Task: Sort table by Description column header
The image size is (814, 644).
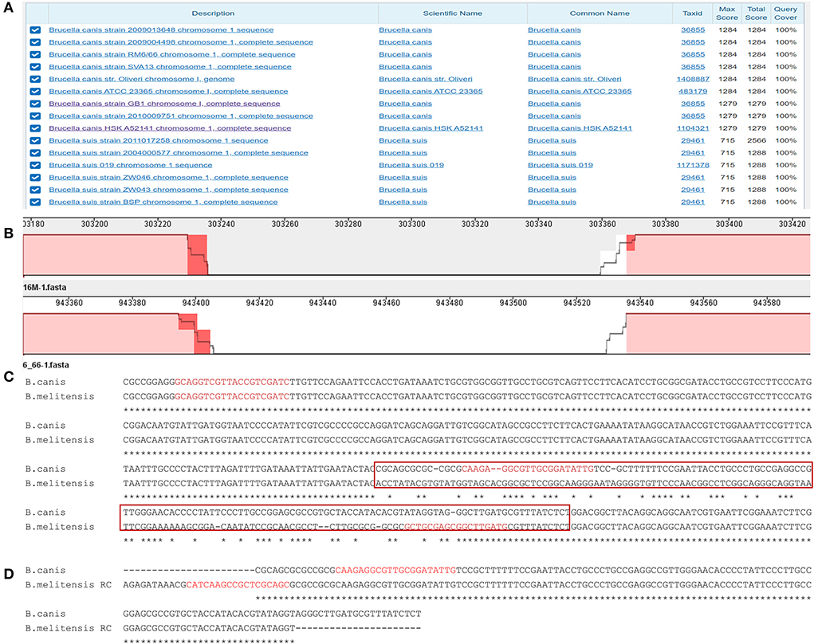Action: tap(213, 14)
